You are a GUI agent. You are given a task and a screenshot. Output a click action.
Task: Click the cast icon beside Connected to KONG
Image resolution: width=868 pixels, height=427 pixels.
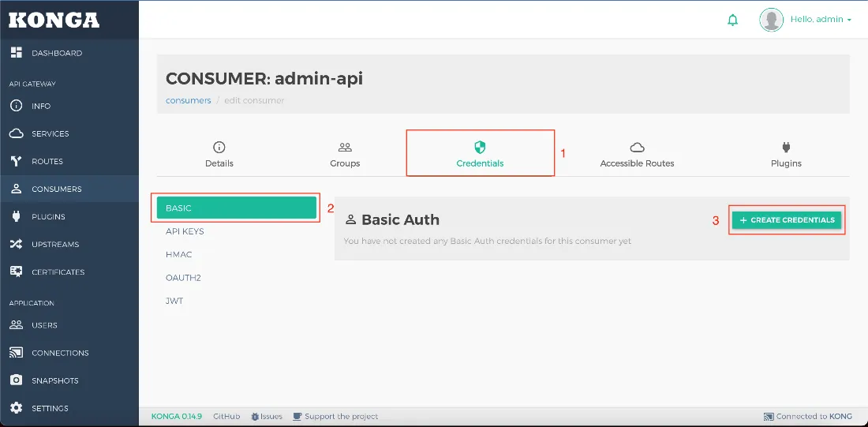769,417
